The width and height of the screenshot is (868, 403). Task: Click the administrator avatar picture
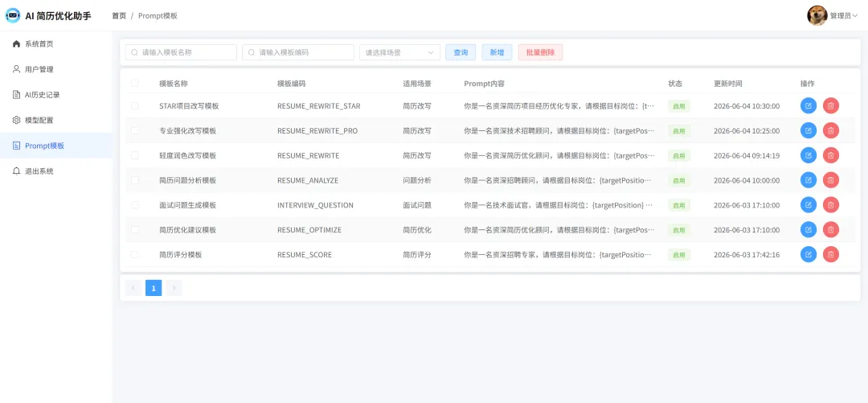817,15
